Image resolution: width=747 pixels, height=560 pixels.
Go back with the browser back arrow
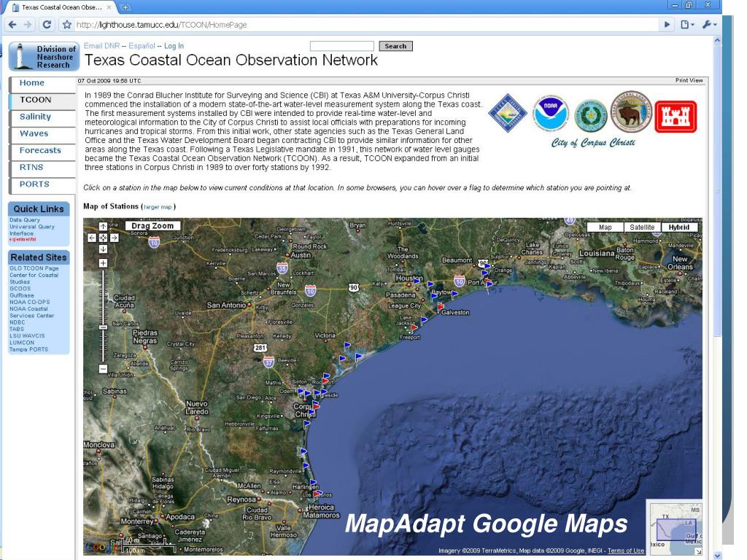coord(12,25)
